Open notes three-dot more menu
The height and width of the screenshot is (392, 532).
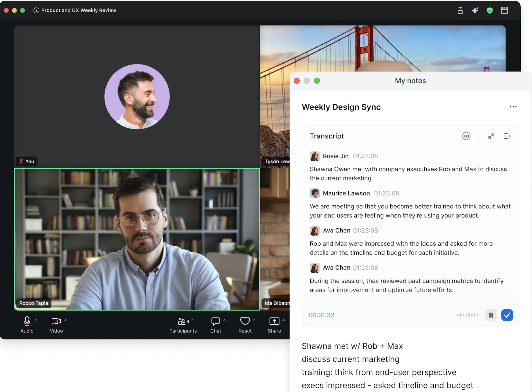click(513, 107)
